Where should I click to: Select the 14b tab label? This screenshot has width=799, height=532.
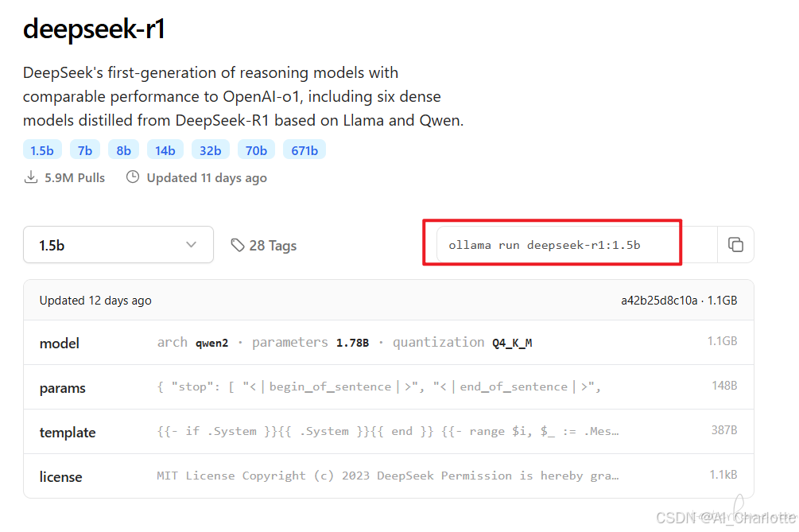click(165, 150)
